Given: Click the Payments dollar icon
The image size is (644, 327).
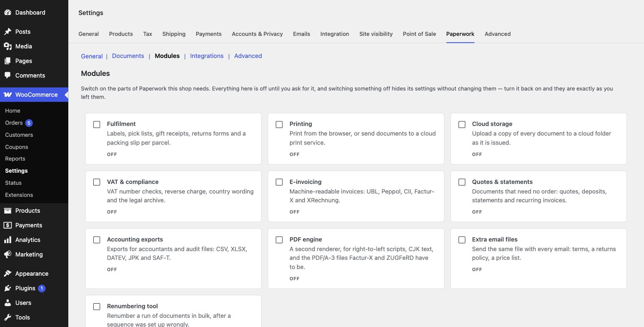Looking at the screenshot, I should [7, 225].
